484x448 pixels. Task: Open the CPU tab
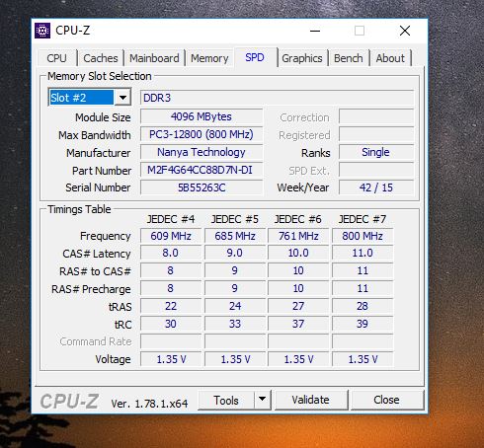click(56, 58)
